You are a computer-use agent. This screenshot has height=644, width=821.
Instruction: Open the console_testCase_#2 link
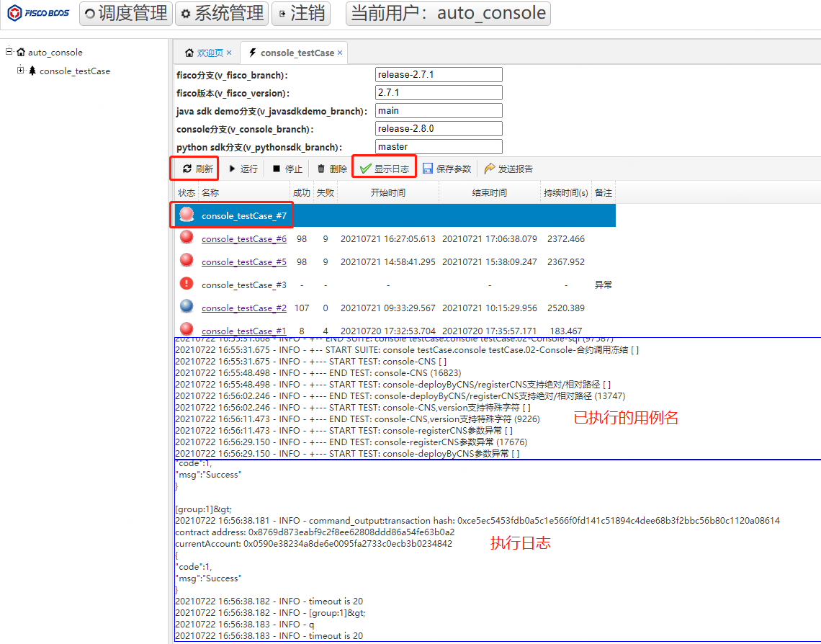[244, 308]
